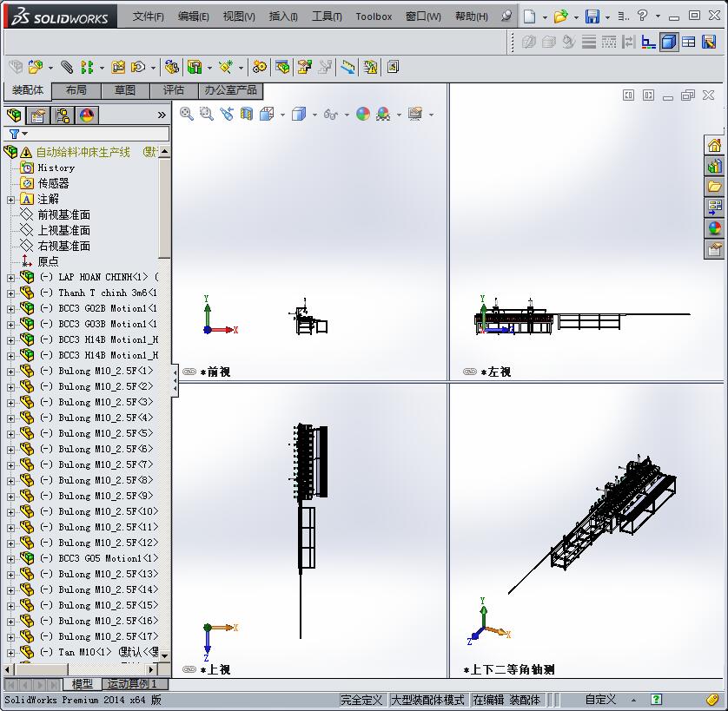Open the 编辑(E) menu
Image resolution: width=728 pixels, height=711 pixels.
(x=193, y=16)
